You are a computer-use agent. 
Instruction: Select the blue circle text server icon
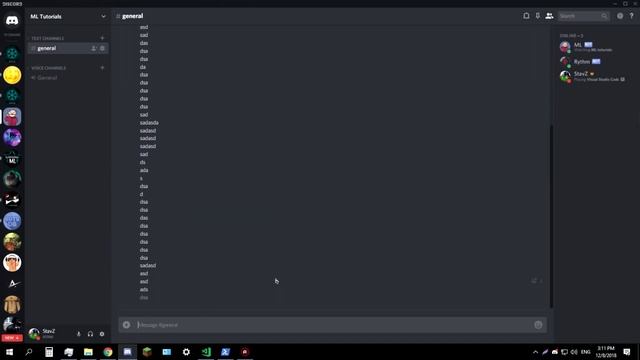tap(12, 221)
